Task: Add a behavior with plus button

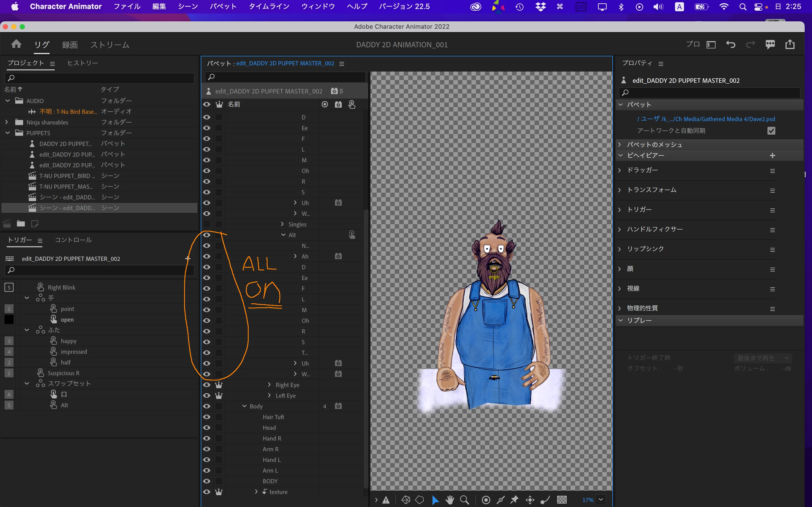Action: (772, 155)
